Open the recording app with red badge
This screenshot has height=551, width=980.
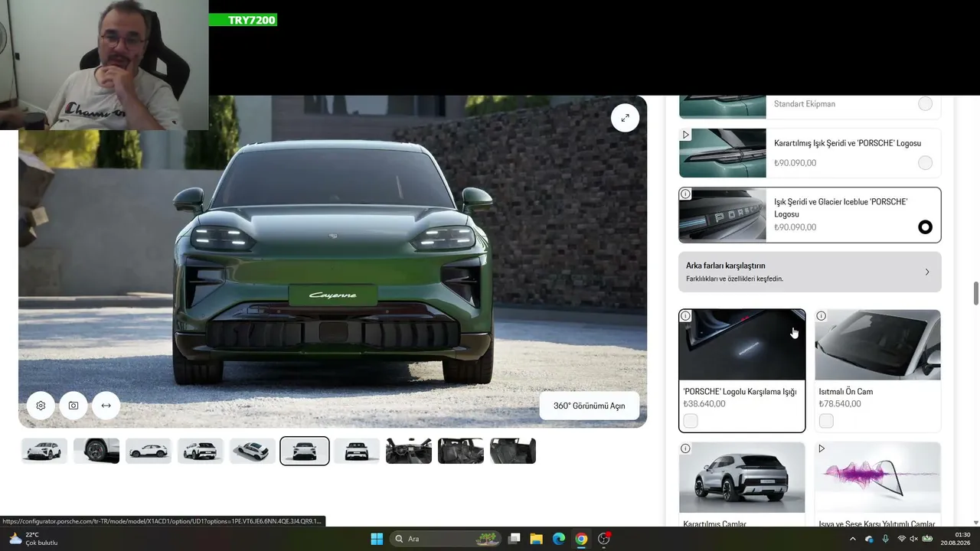[604, 539]
